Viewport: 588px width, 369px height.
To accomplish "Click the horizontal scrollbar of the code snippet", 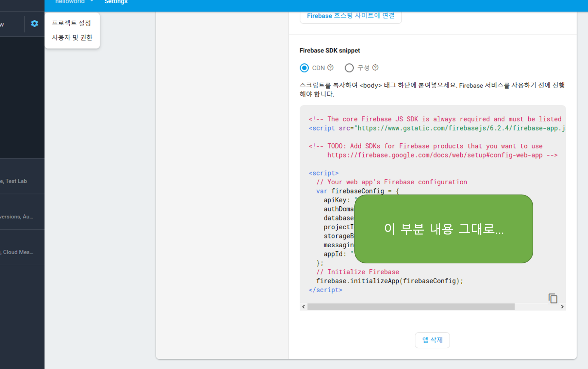I will point(411,307).
